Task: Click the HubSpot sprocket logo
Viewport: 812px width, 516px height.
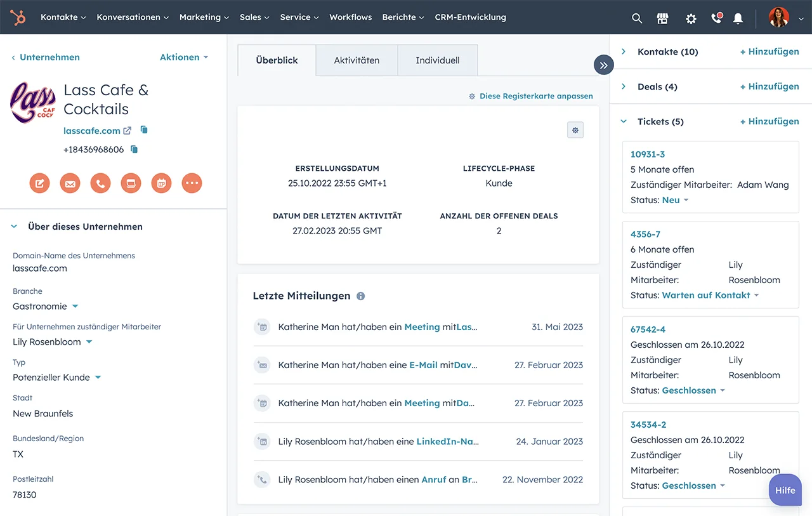Action: 18,17
